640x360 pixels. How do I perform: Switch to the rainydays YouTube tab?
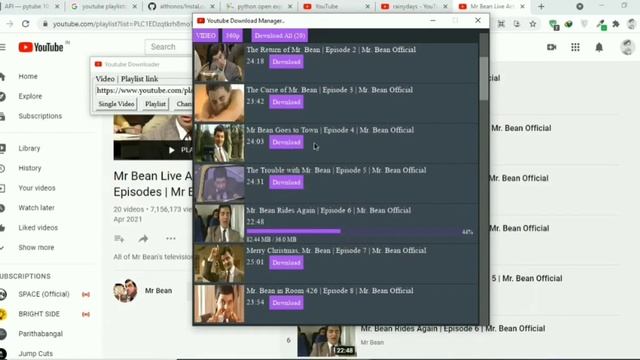point(414,7)
